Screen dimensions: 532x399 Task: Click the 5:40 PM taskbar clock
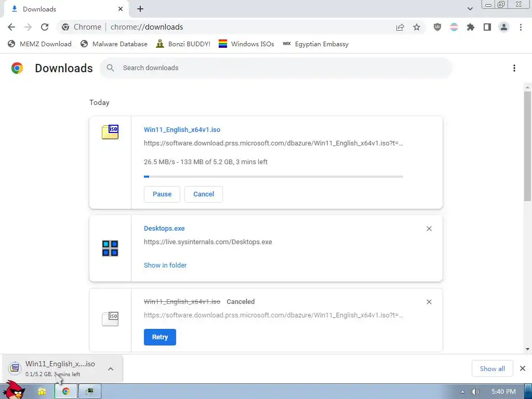point(503,392)
